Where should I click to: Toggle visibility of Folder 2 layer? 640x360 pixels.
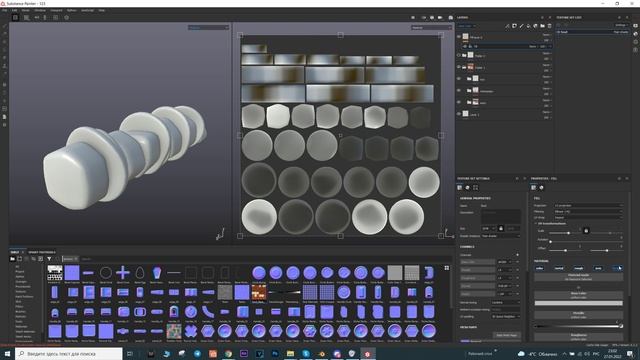click(x=459, y=55)
